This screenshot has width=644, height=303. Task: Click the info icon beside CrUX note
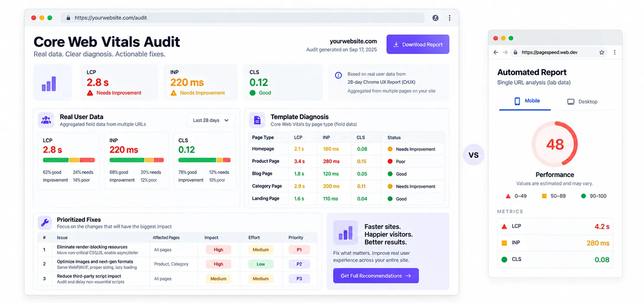point(338,75)
